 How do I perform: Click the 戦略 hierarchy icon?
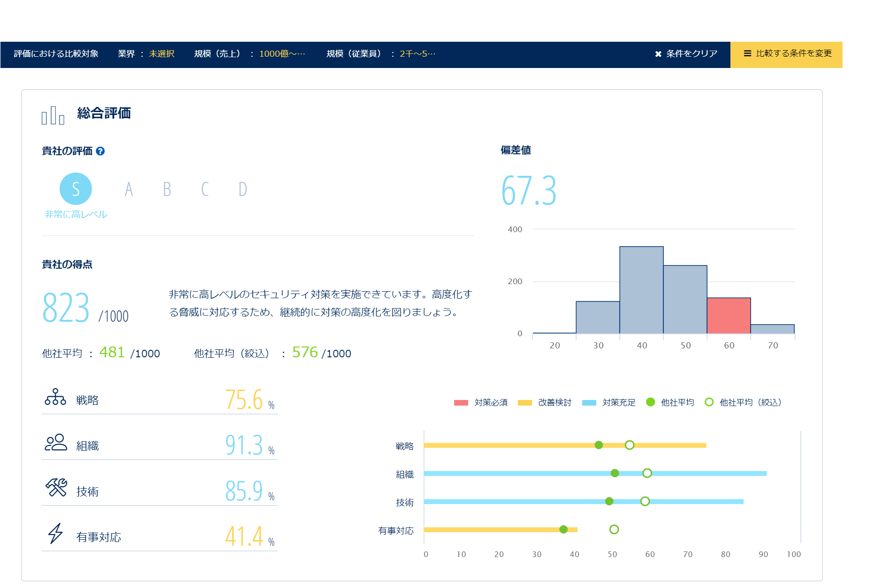[55, 397]
